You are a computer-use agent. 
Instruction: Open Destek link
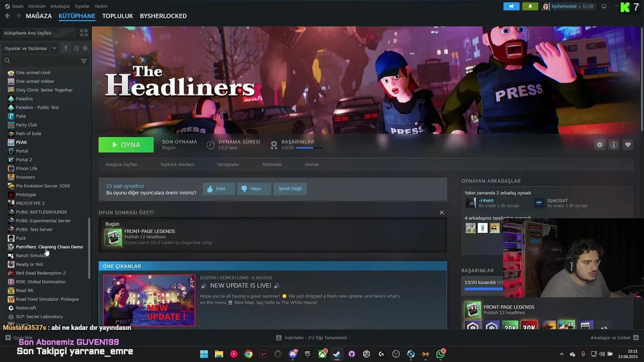(x=311, y=164)
